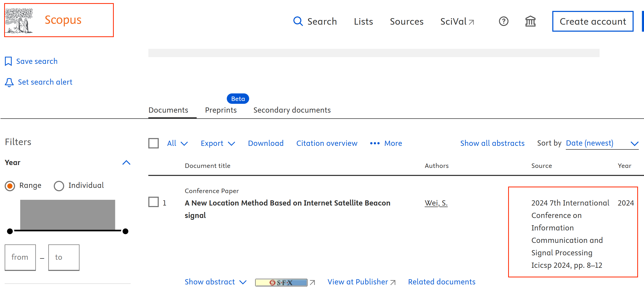Click the Document title column header

coord(208,166)
